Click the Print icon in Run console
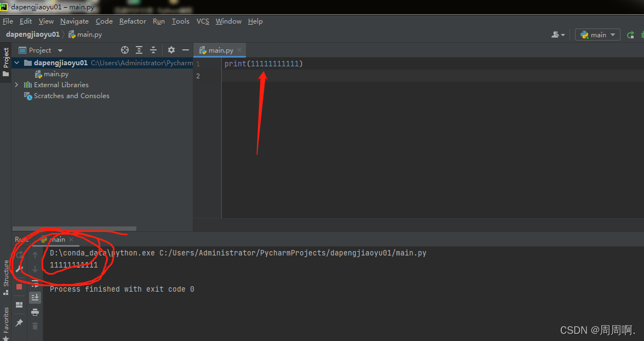Viewport: 644px width, 341px height. 35,312
